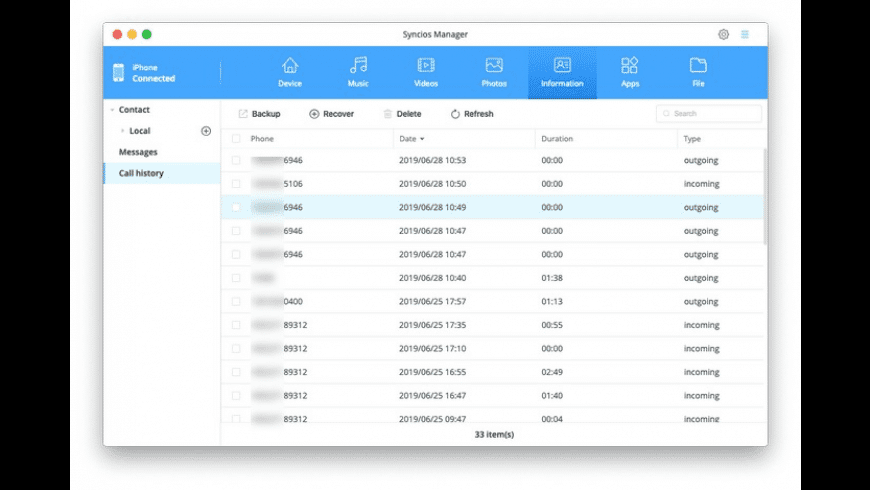
Task: Click duration 00:55 cell
Action: (552, 325)
